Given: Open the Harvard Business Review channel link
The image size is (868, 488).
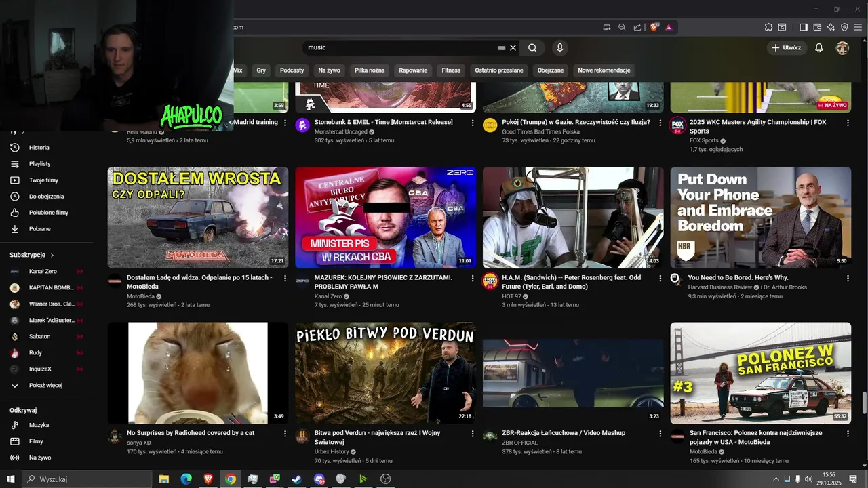Looking at the screenshot, I should [720, 287].
